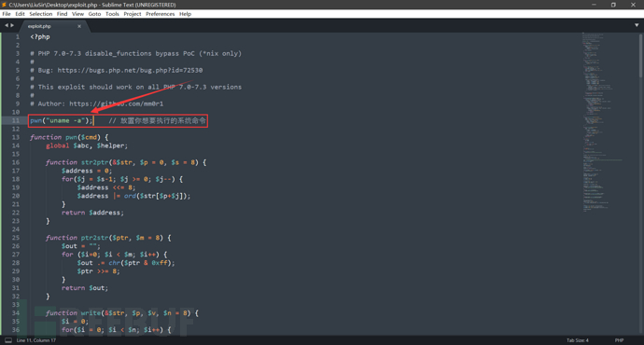The width and height of the screenshot is (644, 345).
Task: Toggle the side panel switcher icon in status bar
Action: click(8, 340)
